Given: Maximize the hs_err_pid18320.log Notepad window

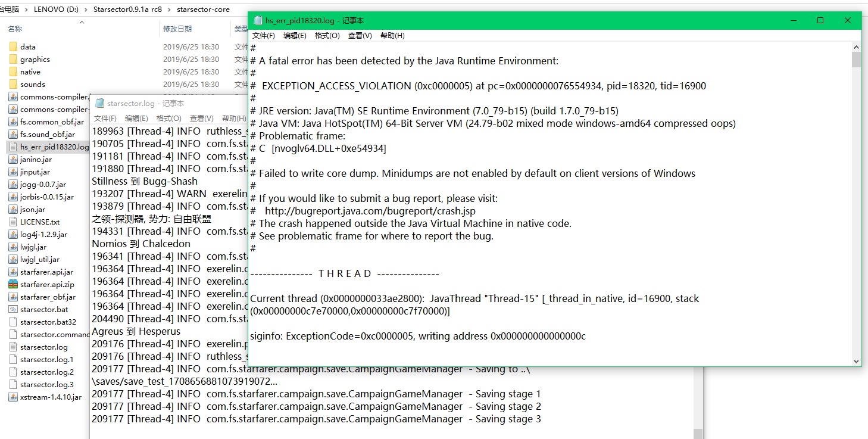Looking at the screenshot, I should [x=820, y=20].
